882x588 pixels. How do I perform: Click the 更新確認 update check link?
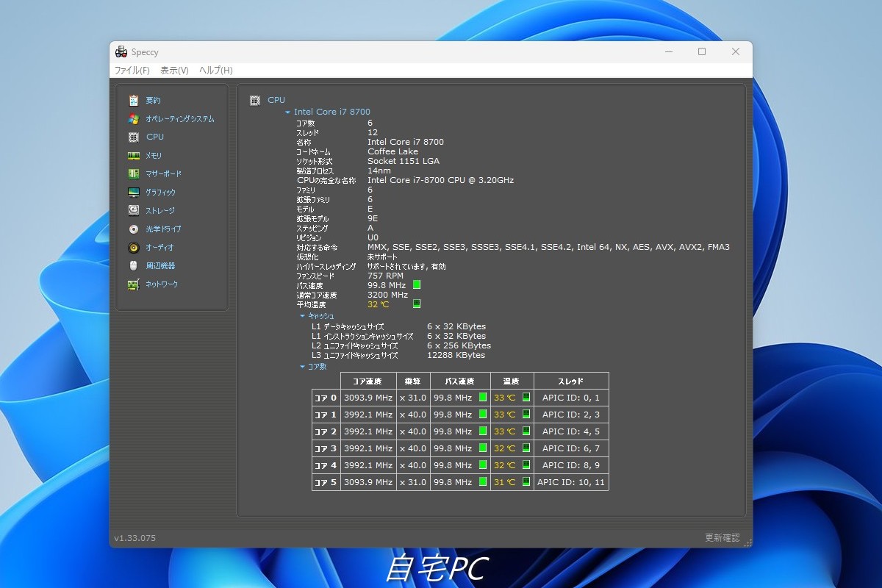click(x=722, y=538)
